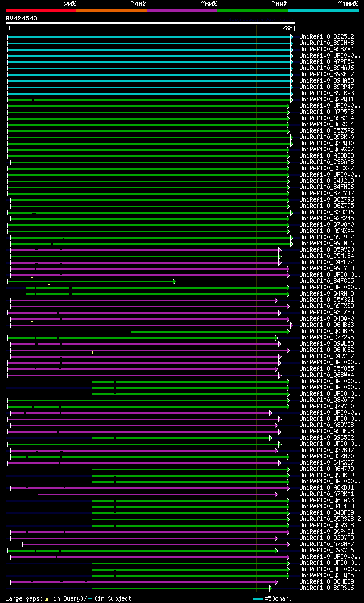Click the green ~80% identity legend segment
The image size is (364, 603).
pyautogui.click(x=253, y=10)
